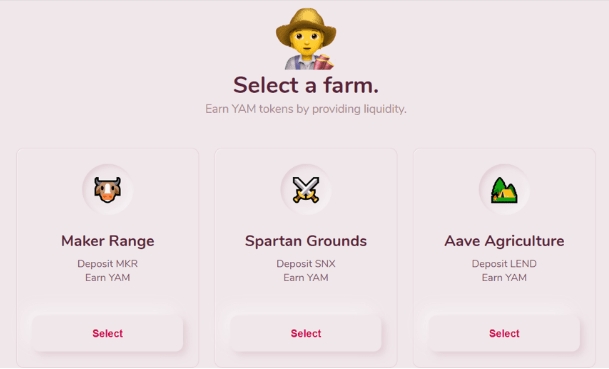Click the Maker Range card background

coord(108,295)
